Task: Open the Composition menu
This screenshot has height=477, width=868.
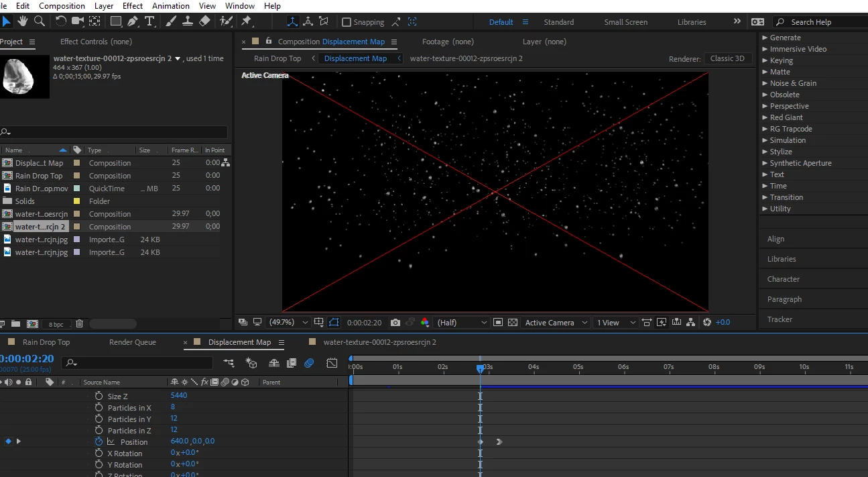Action: pyautogui.click(x=62, y=5)
